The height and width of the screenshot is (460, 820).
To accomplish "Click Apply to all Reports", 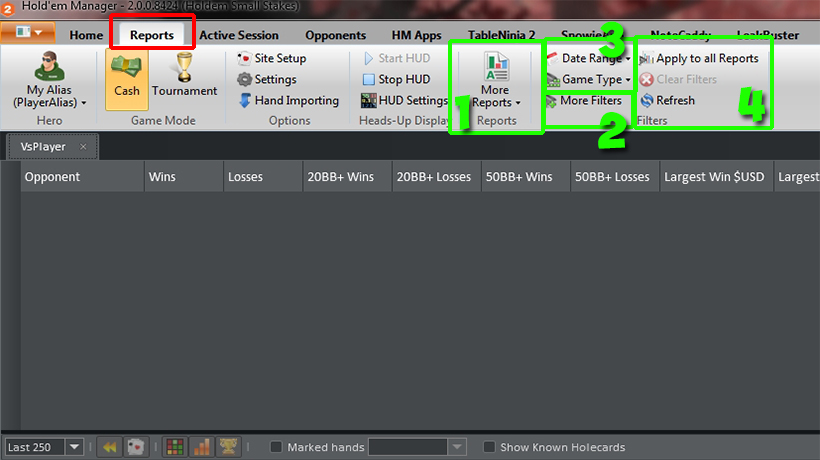I will [699, 58].
